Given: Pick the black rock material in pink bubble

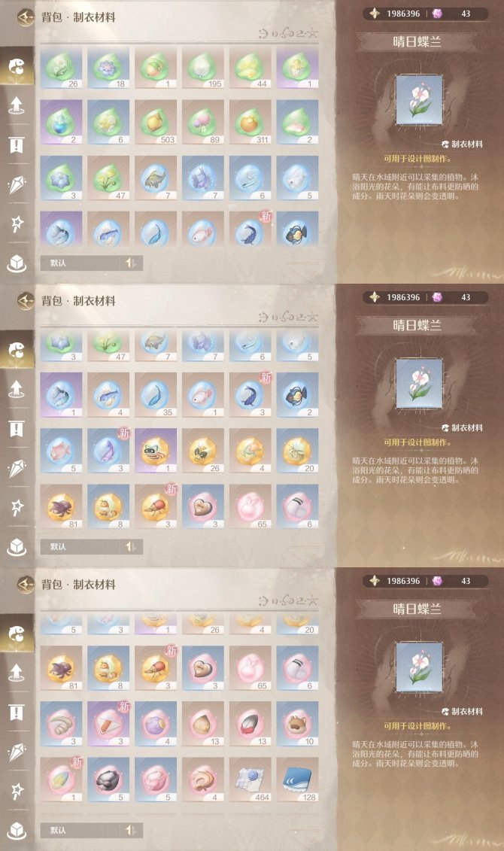Looking at the screenshot, I should pos(108,780).
